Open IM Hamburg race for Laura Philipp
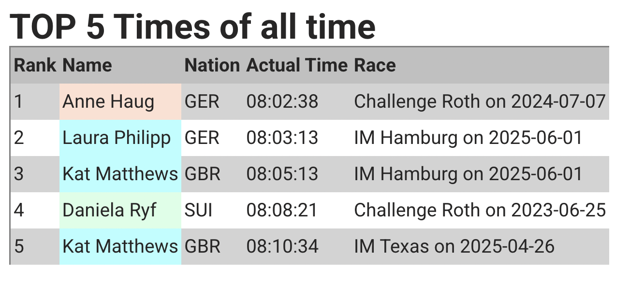The height and width of the screenshot is (285, 644). click(468, 138)
